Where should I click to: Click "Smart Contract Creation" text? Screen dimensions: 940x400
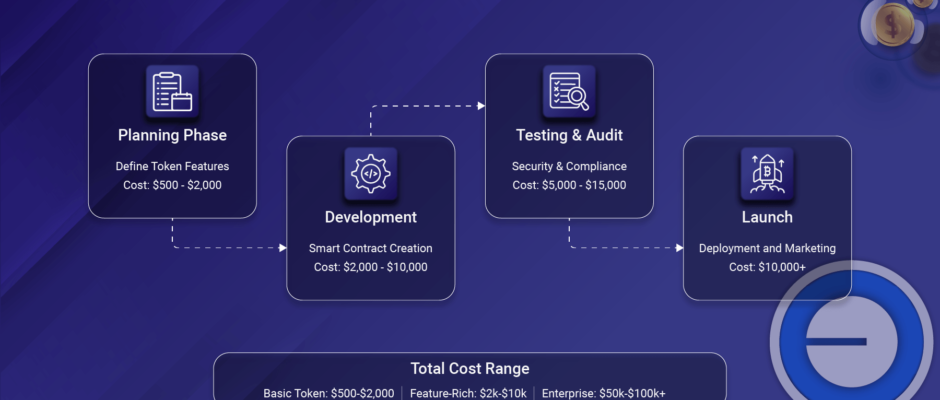(370, 248)
